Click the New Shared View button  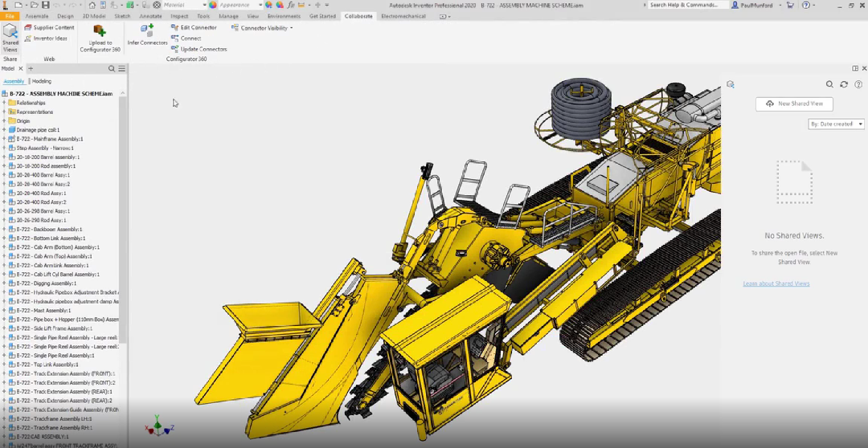pyautogui.click(x=794, y=104)
